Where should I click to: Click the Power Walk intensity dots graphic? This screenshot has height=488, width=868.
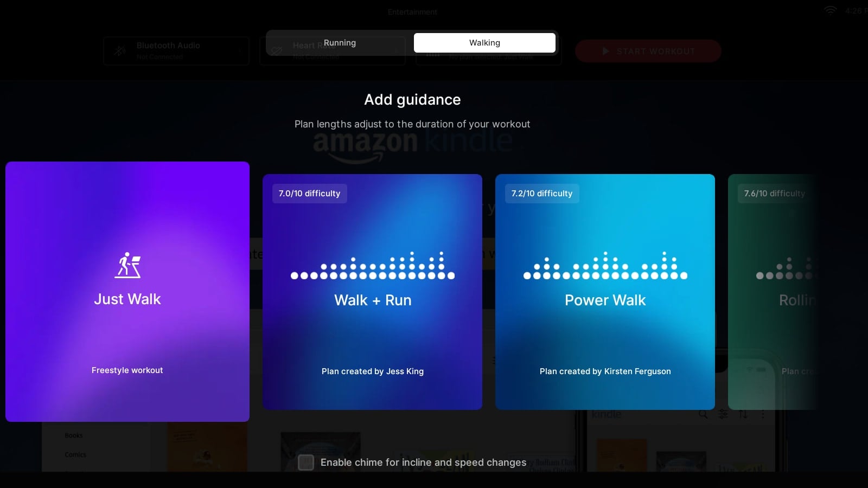(605, 265)
